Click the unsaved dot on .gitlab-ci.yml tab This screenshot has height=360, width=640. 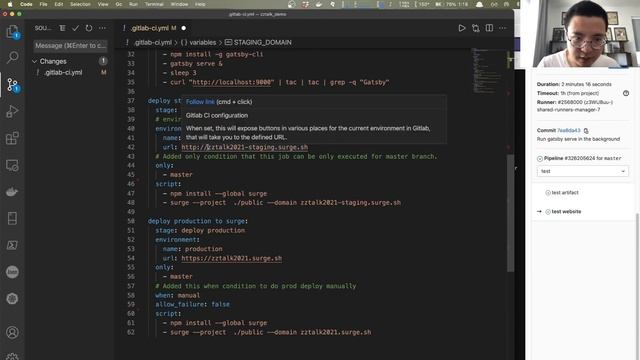click(x=184, y=28)
